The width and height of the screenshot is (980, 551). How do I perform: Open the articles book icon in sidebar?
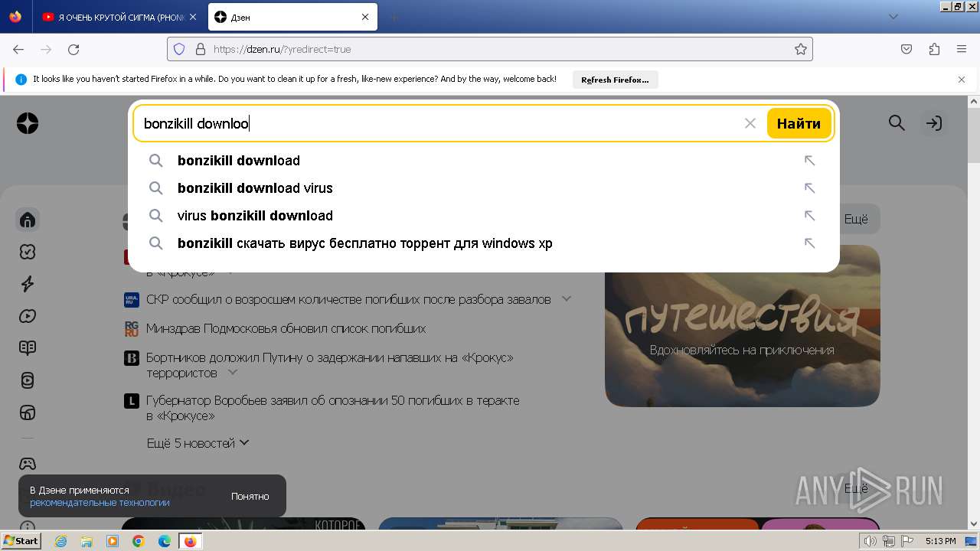click(28, 348)
